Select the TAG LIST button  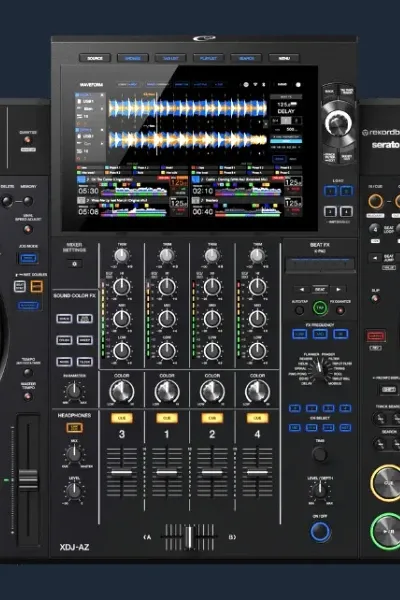coord(170,58)
